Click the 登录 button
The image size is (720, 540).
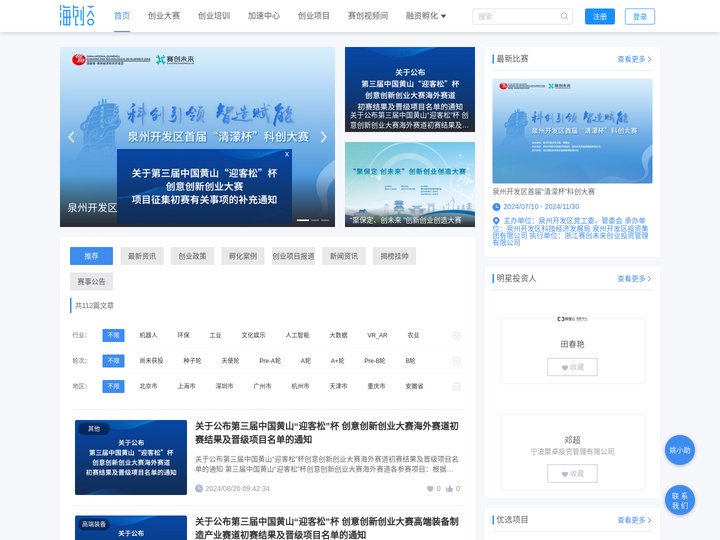[640, 17]
